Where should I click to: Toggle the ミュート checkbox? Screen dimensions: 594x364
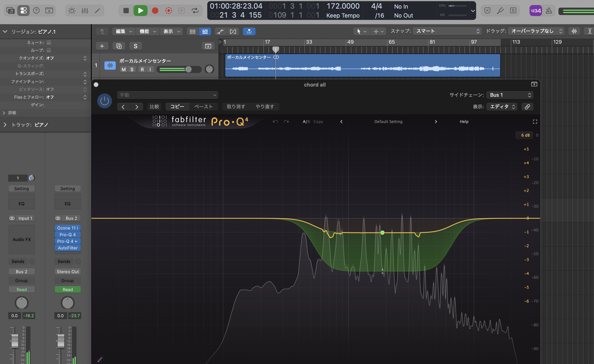click(x=49, y=42)
